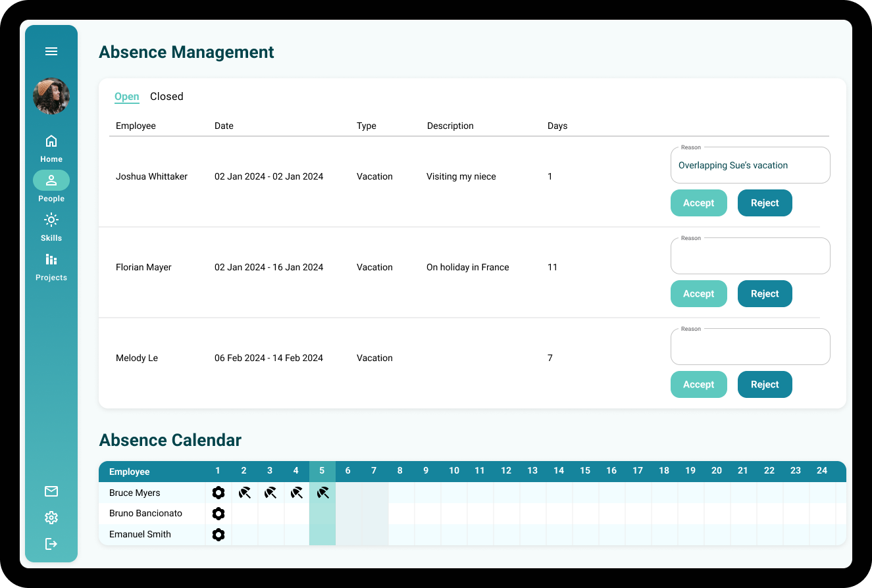
Task: Click date range 02 Jan 2024 - 16 Jan 2024
Action: (x=269, y=267)
